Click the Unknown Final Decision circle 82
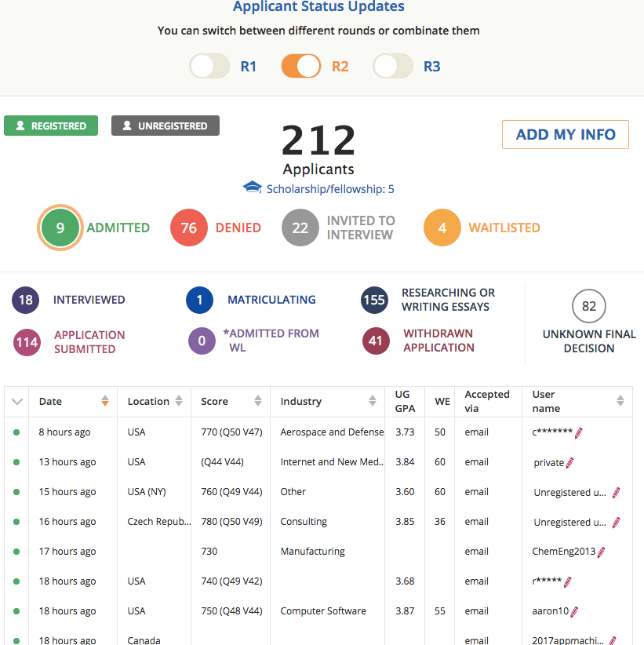Image resolution: width=644 pixels, height=645 pixels. 589,306
